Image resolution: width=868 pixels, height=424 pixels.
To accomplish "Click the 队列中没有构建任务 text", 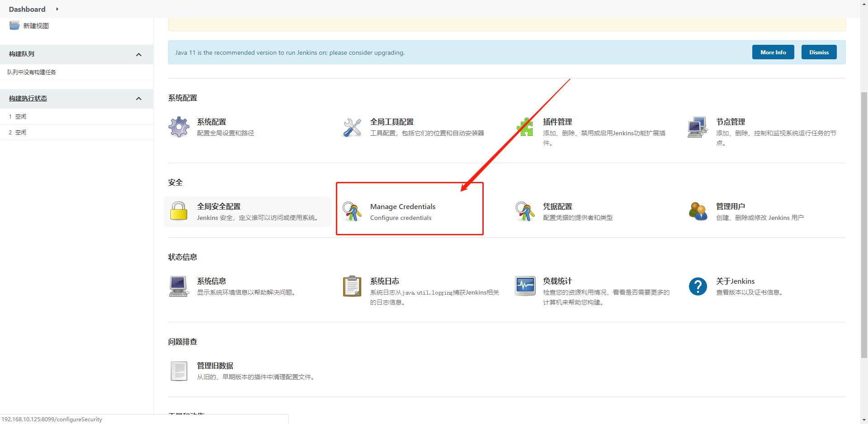I will 32,72.
